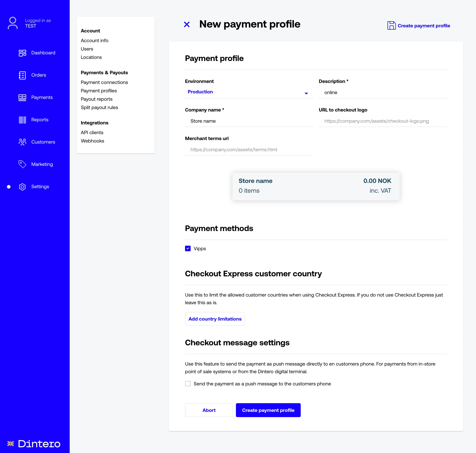This screenshot has width=476, height=453.
Task: Click the 0.00 NOK amount in preview
Action: tap(377, 181)
